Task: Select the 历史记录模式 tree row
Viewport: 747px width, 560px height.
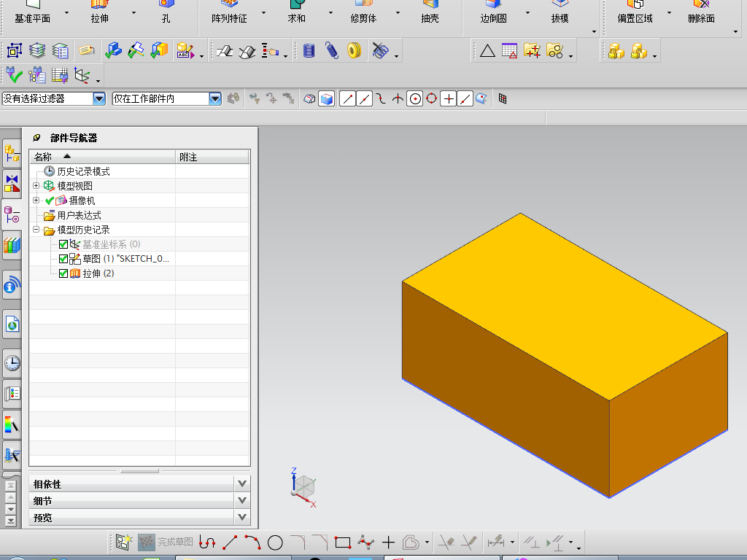Action: pyautogui.click(x=139, y=171)
